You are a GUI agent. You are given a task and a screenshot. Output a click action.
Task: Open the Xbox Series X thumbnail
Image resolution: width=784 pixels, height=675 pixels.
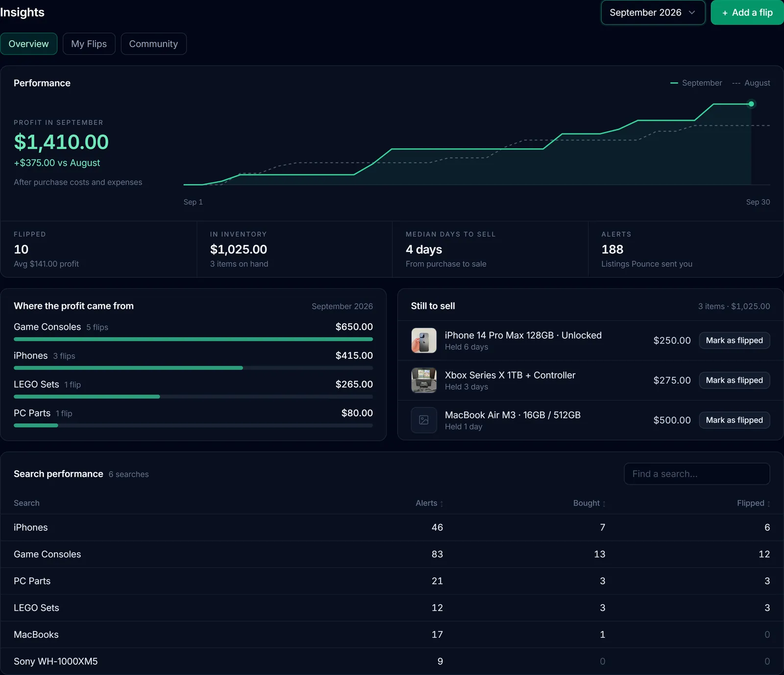[x=424, y=380]
